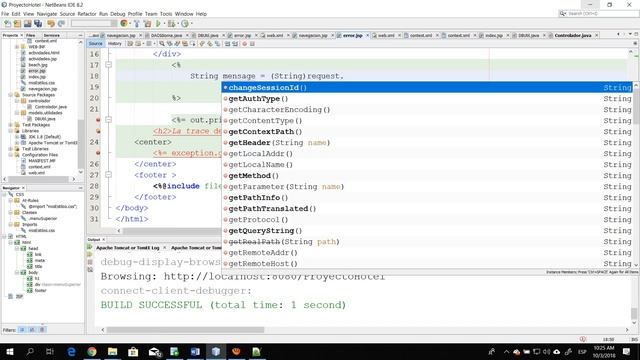
Task: Switch to History editor view
Action: point(115,44)
